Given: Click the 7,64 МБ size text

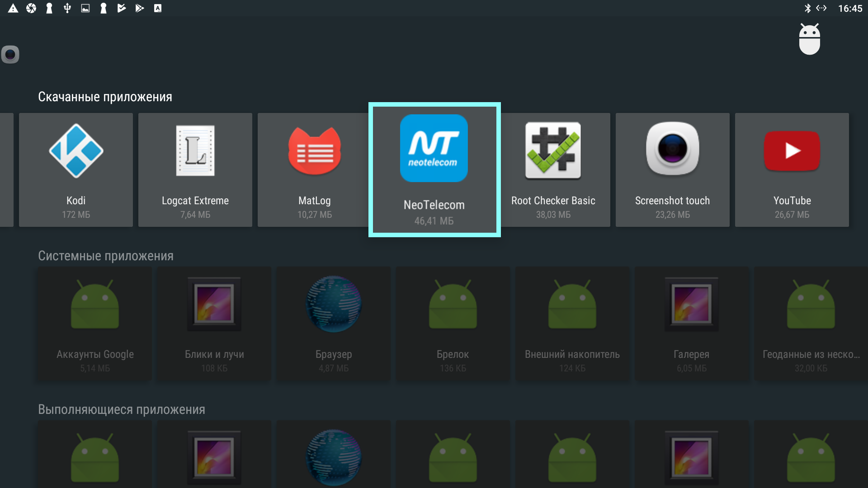Looking at the screenshot, I should [195, 215].
